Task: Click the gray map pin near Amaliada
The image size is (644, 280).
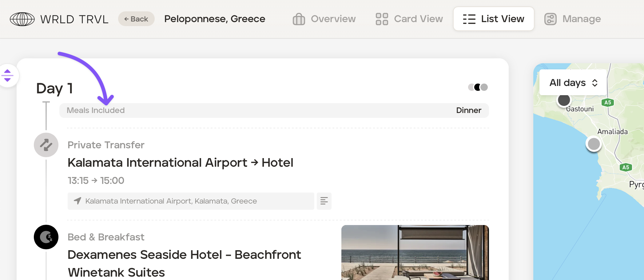Action: (x=594, y=144)
